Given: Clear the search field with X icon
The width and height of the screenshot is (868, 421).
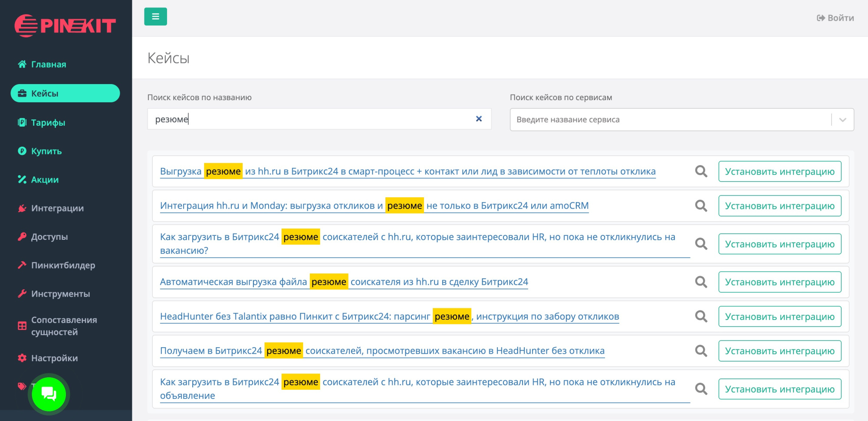Looking at the screenshot, I should (479, 119).
